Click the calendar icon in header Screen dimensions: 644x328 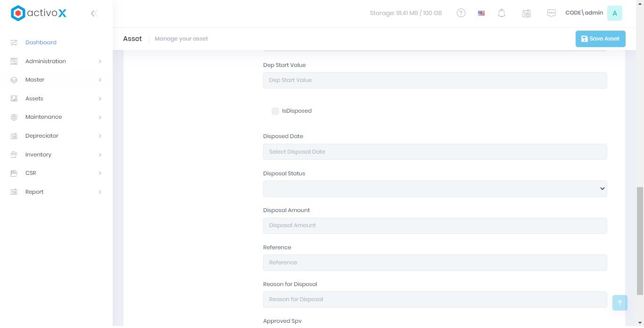point(527,13)
